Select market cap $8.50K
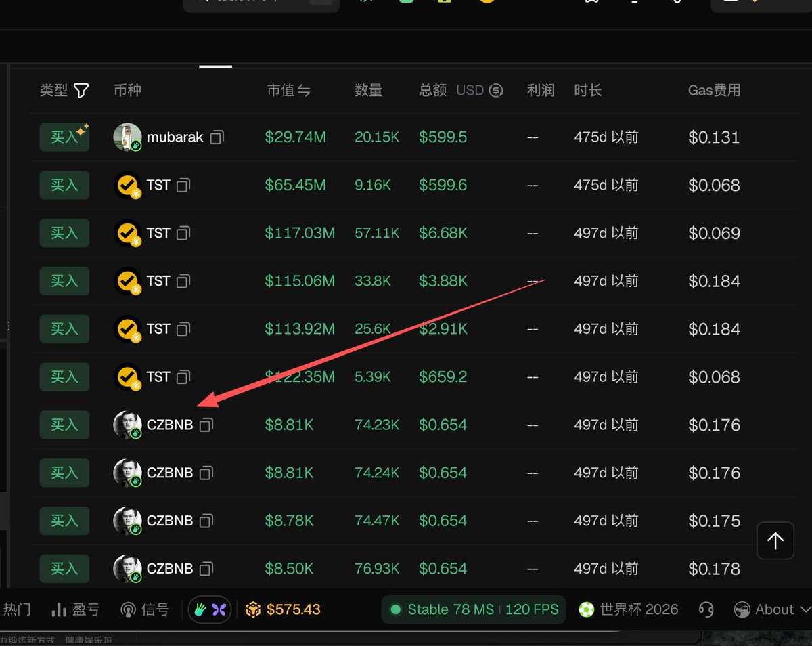The image size is (812, 646). (x=289, y=569)
